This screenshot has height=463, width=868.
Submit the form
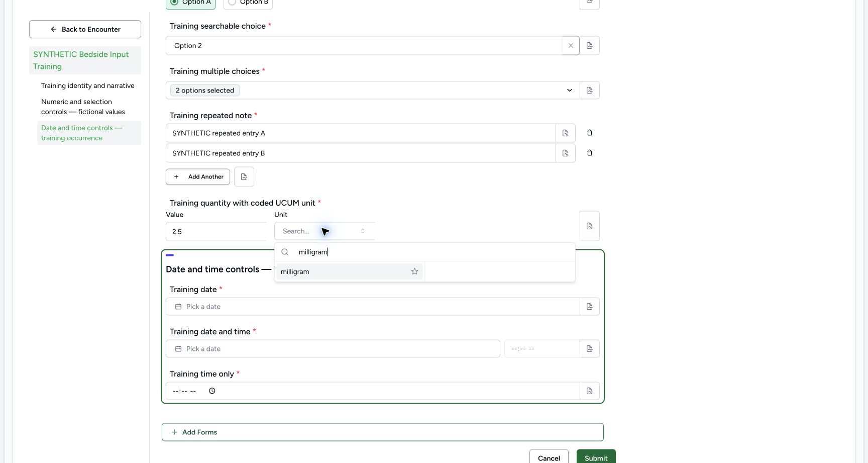tap(596, 457)
